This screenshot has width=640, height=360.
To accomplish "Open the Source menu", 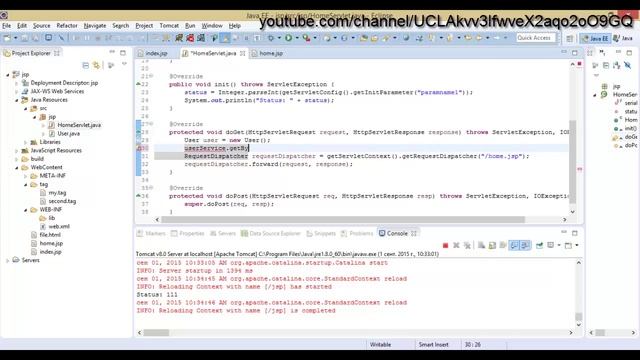I will pyautogui.click(x=42, y=25).
